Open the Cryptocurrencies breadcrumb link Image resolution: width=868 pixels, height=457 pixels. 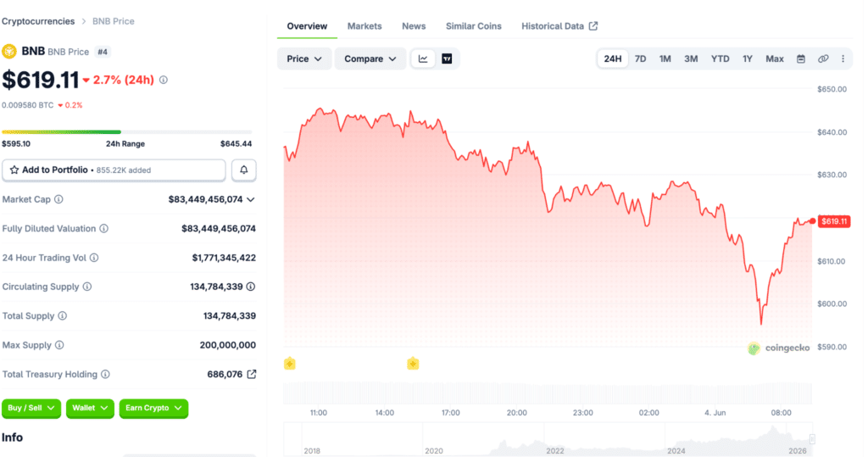click(38, 21)
